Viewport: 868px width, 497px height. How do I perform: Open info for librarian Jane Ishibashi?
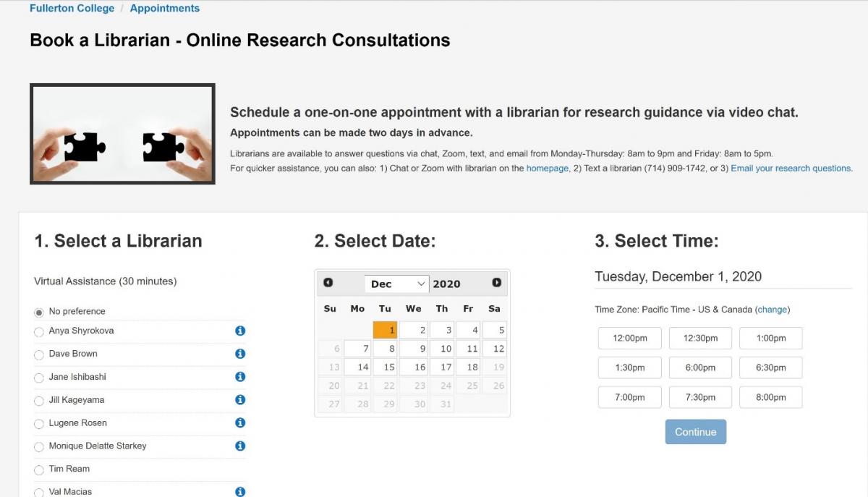click(x=240, y=377)
